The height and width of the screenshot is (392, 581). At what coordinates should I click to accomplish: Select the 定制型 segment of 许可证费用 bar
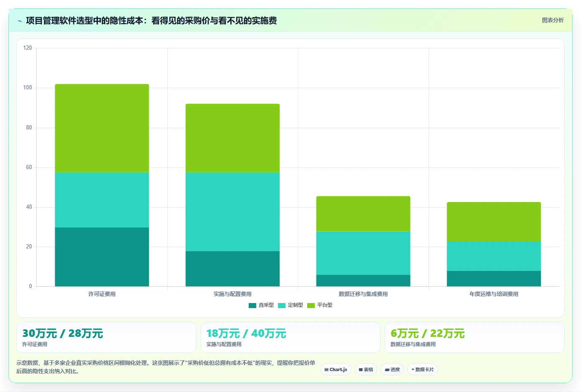click(x=102, y=200)
